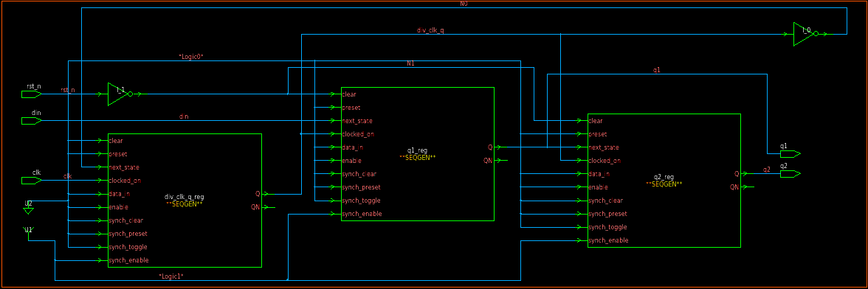Click the N0 net label
Screen dimensions: 868x289
464,4
